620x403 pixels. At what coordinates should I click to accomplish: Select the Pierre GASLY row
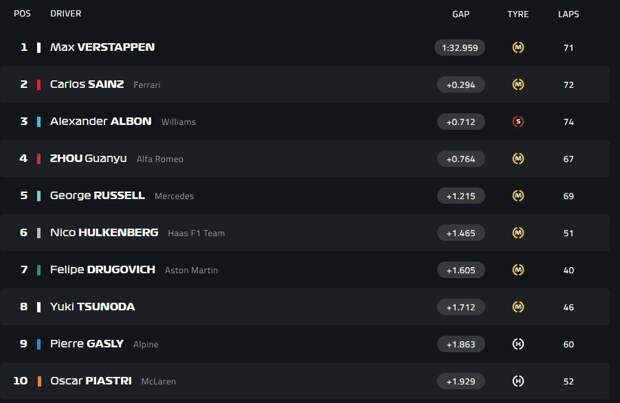[304, 344]
